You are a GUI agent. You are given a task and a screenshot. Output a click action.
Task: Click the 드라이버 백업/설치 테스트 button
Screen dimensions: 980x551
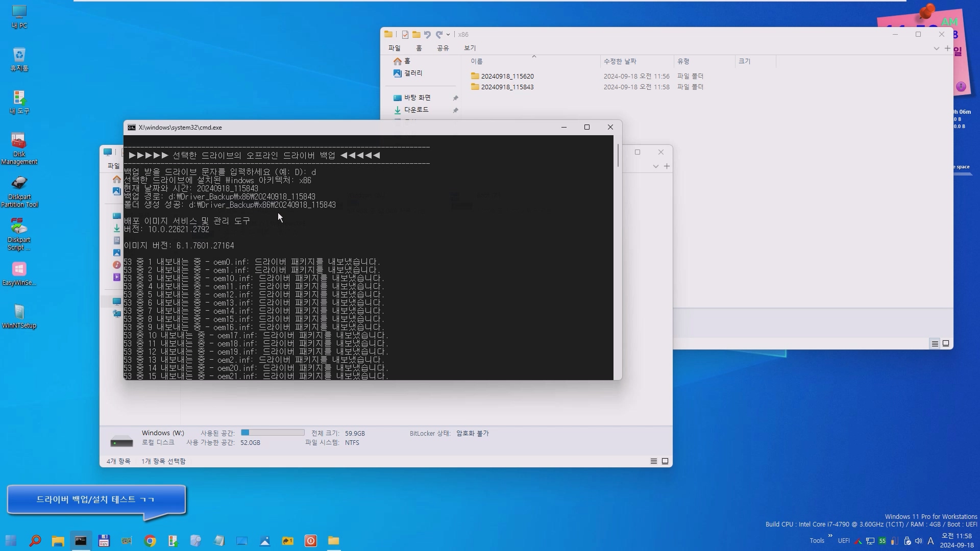tap(95, 499)
